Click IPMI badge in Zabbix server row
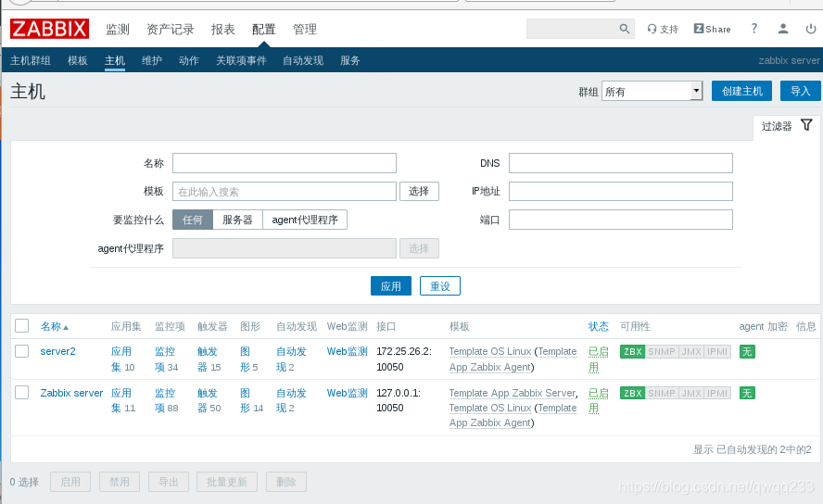This screenshot has width=823, height=504. [717, 393]
